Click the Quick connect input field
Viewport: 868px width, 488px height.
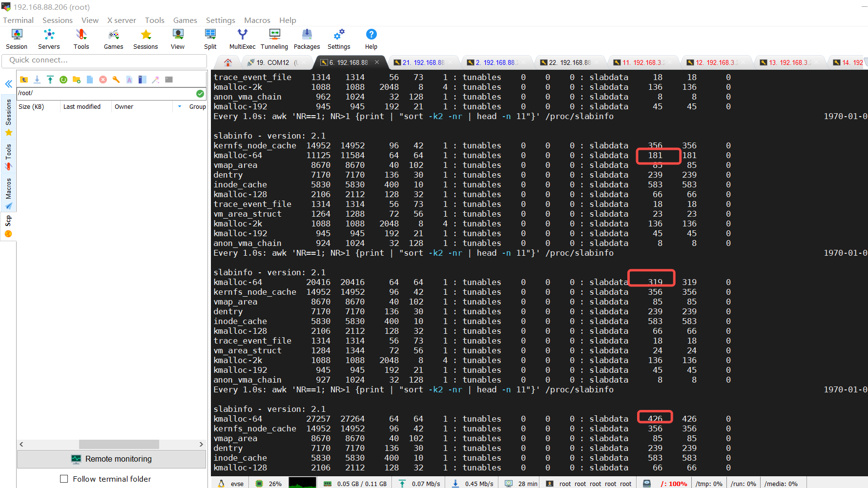(x=104, y=60)
